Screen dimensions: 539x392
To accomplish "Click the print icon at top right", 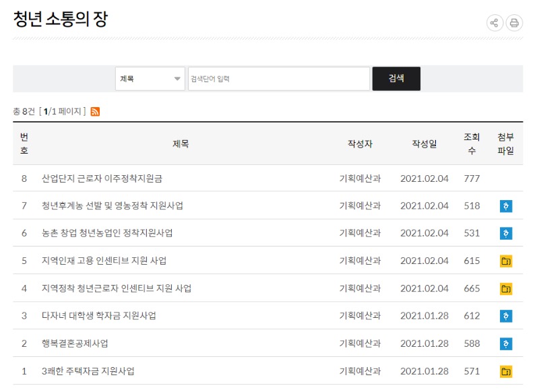I will 514,23.
